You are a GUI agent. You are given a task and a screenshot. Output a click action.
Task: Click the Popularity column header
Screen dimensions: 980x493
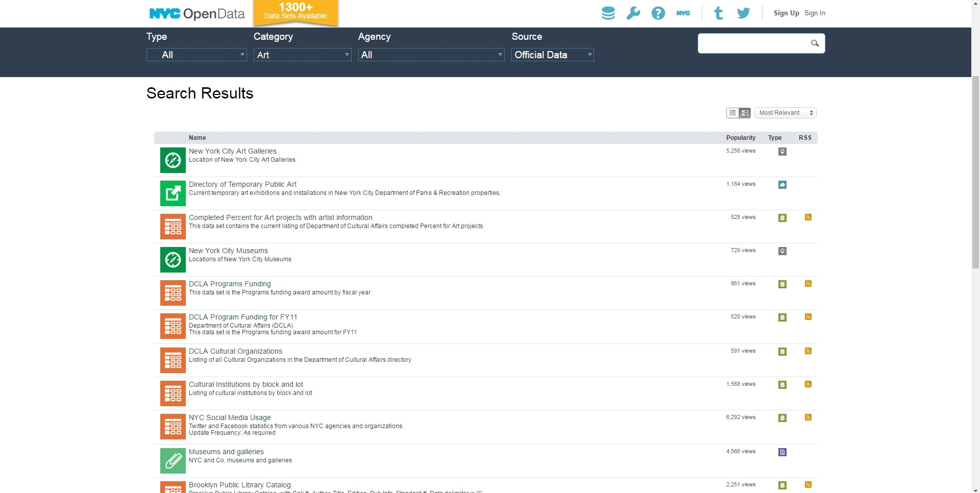click(x=741, y=138)
